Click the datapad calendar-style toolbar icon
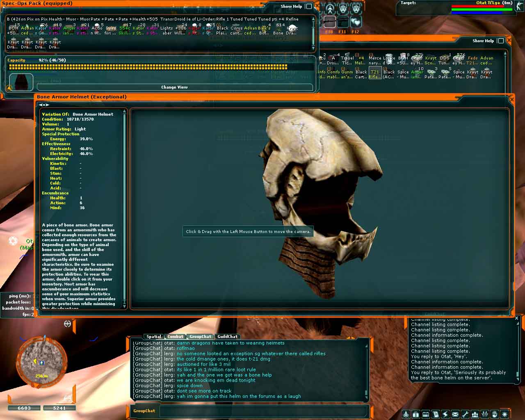 click(425, 414)
